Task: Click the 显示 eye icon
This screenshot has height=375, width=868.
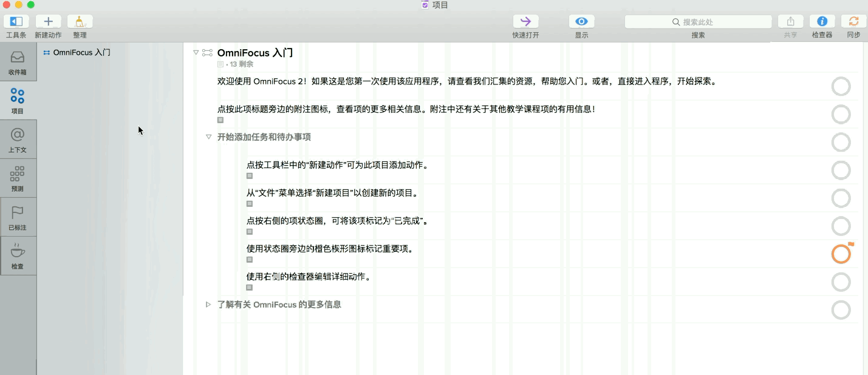Action: click(582, 21)
